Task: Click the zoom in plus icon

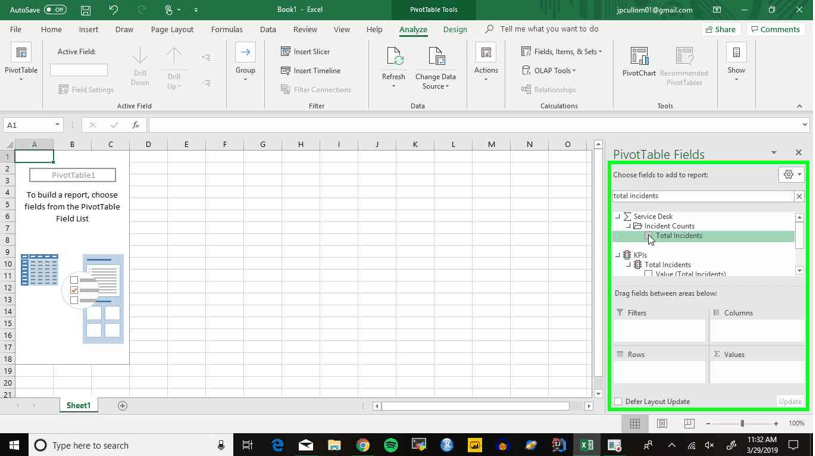Action: (775, 424)
